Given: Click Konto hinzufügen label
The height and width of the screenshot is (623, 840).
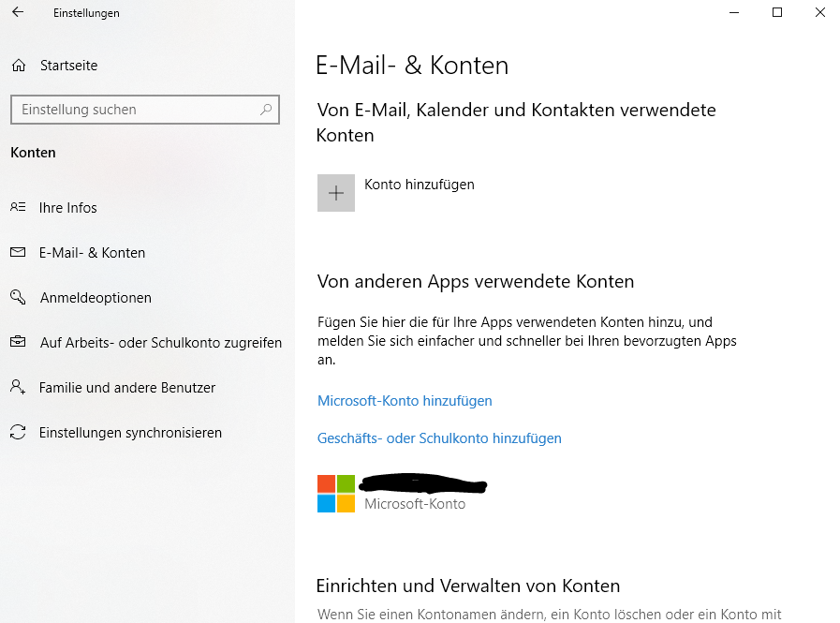Looking at the screenshot, I should (x=420, y=185).
